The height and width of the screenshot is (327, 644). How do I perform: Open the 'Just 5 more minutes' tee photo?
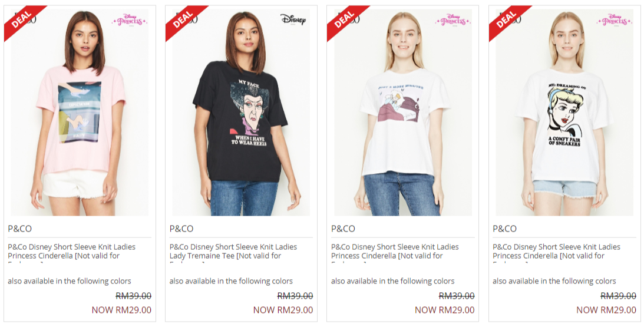pos(403,112)
